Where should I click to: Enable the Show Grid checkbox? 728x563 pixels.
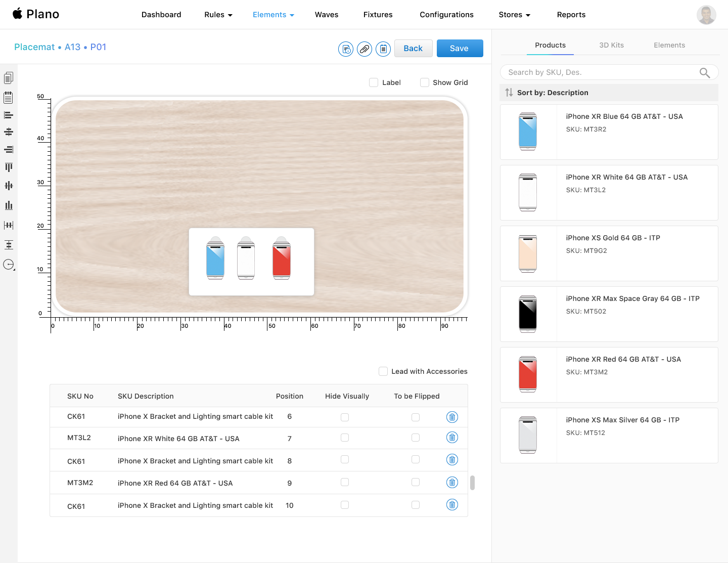(425, 82)
